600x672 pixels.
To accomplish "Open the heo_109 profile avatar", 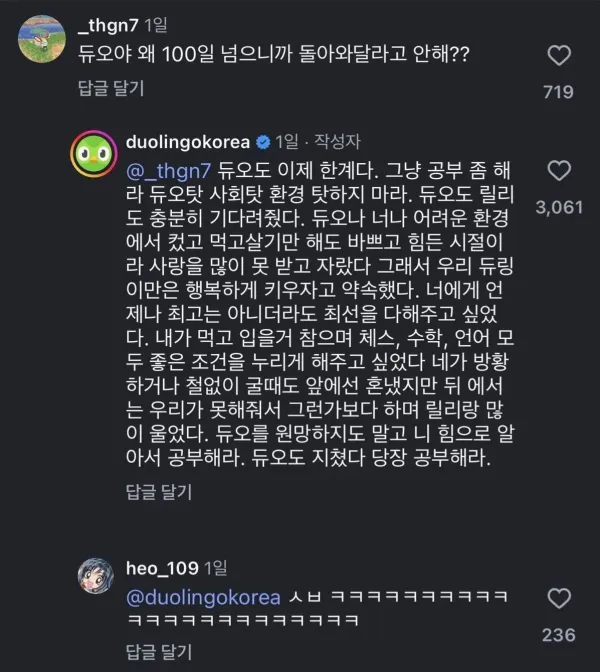I will coord(96,576).
